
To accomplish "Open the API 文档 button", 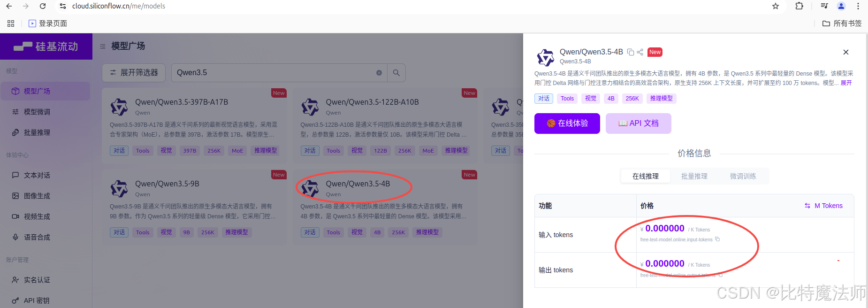I will [x=639, y=123].
